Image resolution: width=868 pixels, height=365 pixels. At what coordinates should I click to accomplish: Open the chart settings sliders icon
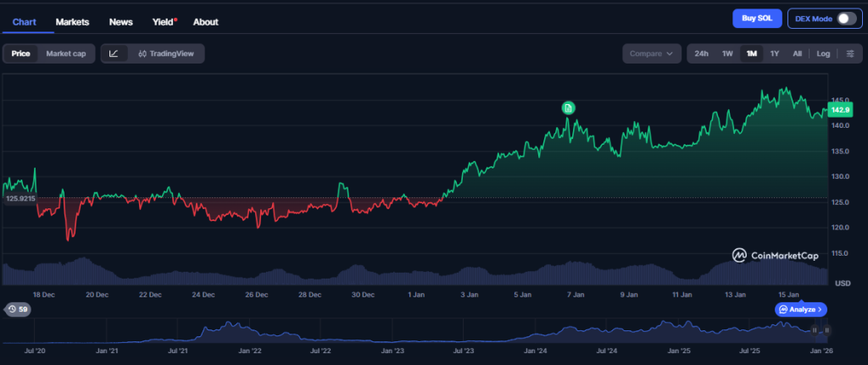(x=850, y=53)
